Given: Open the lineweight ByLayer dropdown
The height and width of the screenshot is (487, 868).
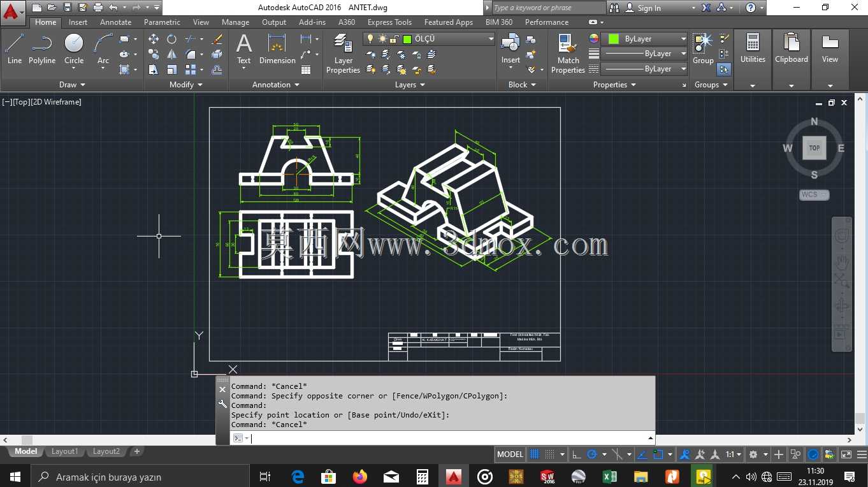Looking at the screenshot, I should tap(644, 54).
